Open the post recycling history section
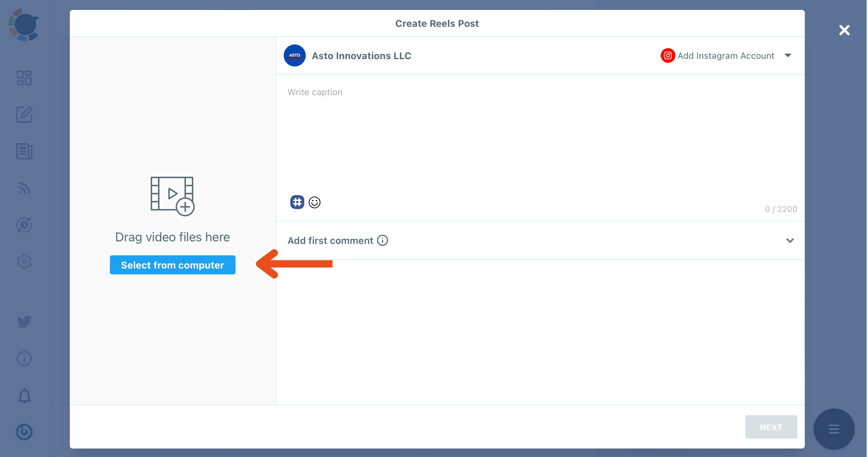868x457 pixels. click(24, 225)
